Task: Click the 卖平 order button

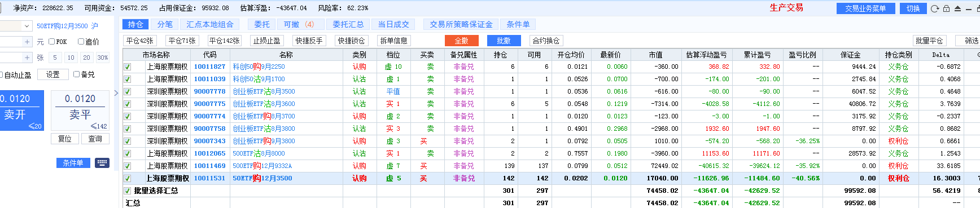Action: pos(80,110)
